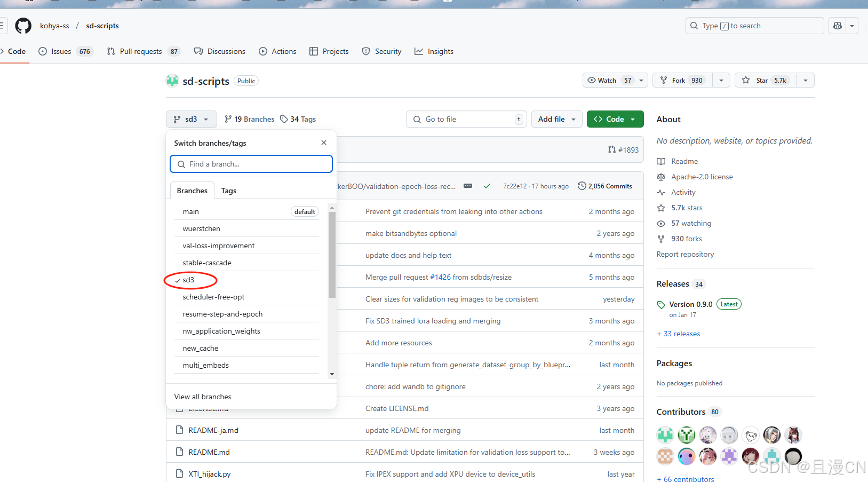Screen dimensions: 868x482
Task: Click Report repository link
Action: (x=685, y=254)
